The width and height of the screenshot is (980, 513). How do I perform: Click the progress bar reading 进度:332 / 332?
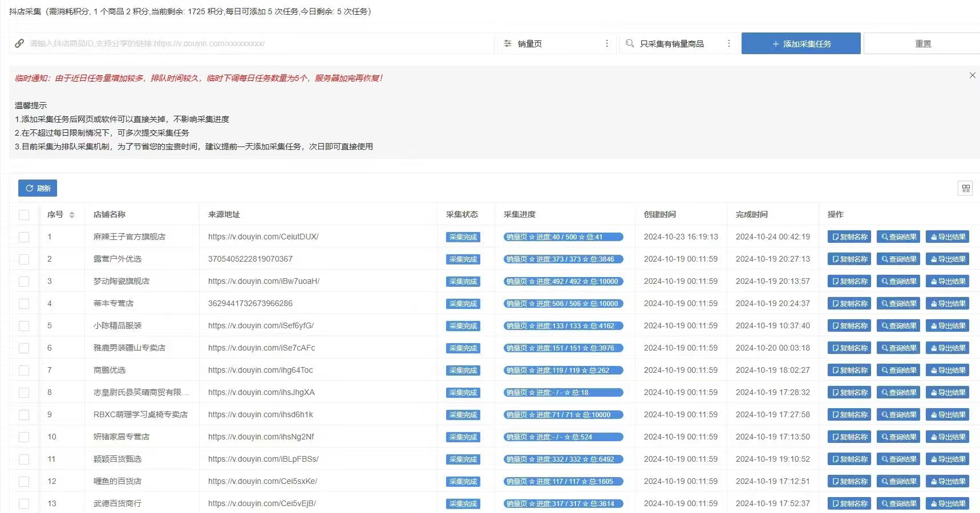click(563, 459)
